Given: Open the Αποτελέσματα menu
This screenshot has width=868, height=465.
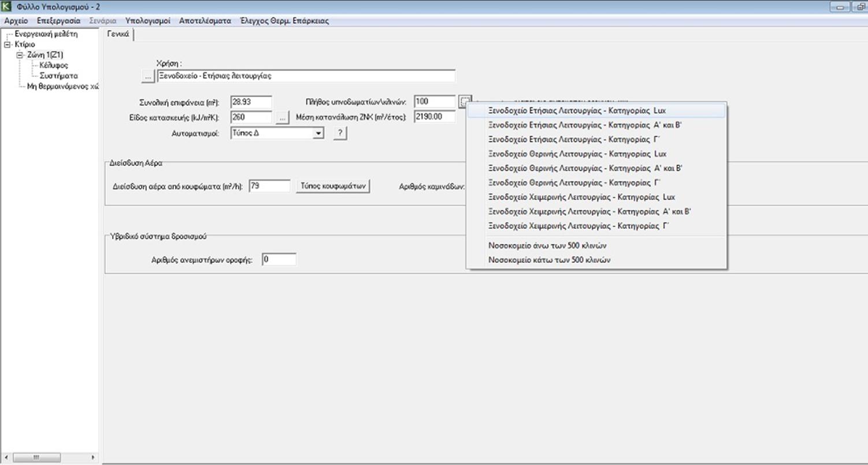Looking at the screenshot, I should [205, 20].
